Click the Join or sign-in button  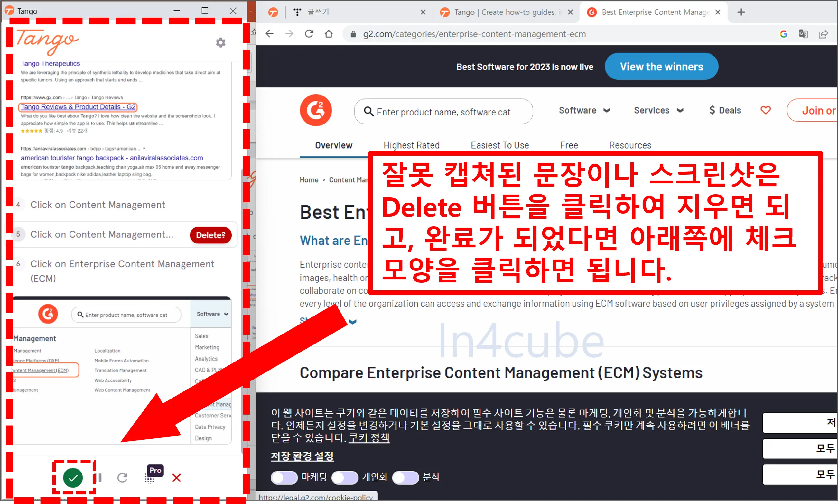tap(812, 110)
